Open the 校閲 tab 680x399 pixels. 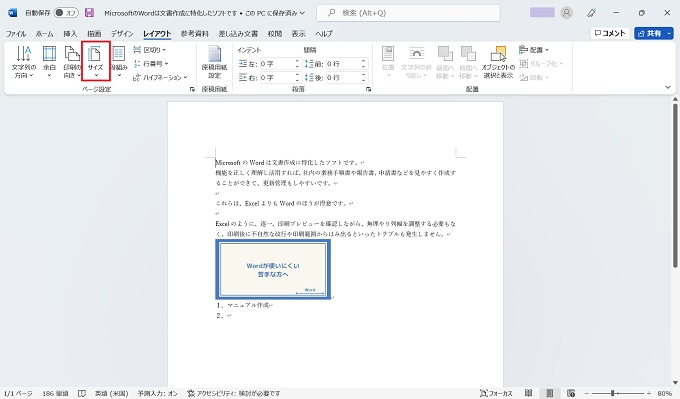(x=275, y=33)
